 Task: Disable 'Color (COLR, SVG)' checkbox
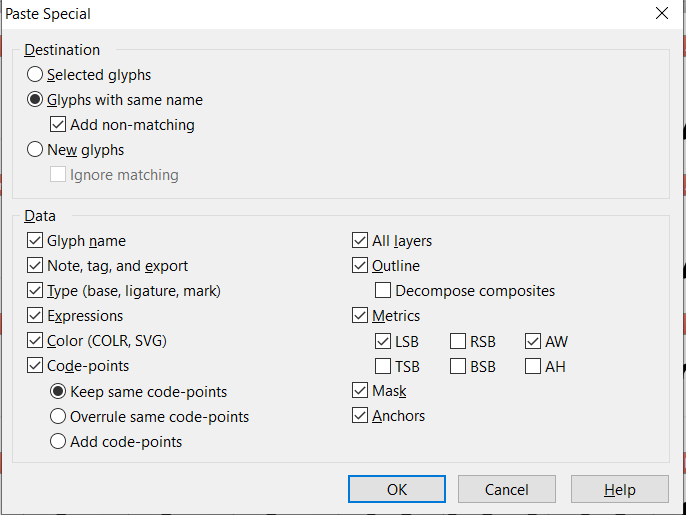36,341
